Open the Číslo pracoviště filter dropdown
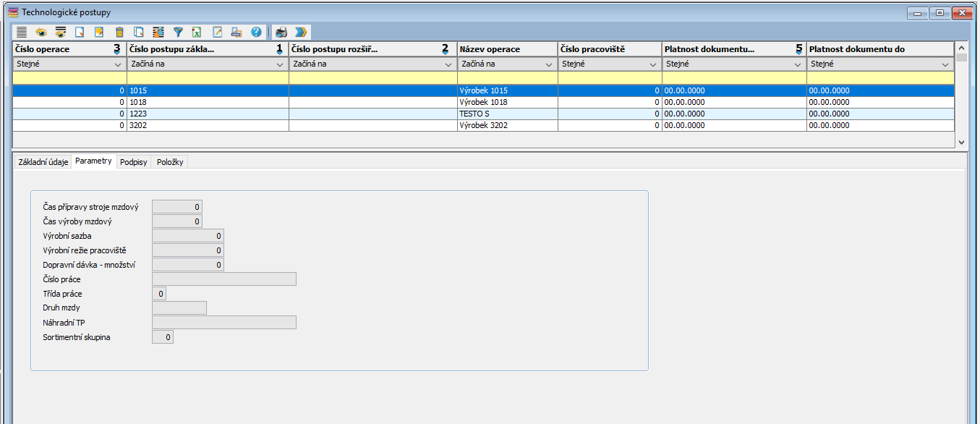Image resolution: width=980 pixels, height=424 pixels. click(x=653, y=64)
